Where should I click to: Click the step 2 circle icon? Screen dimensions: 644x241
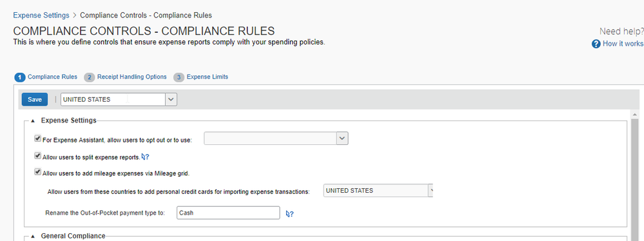89,77
